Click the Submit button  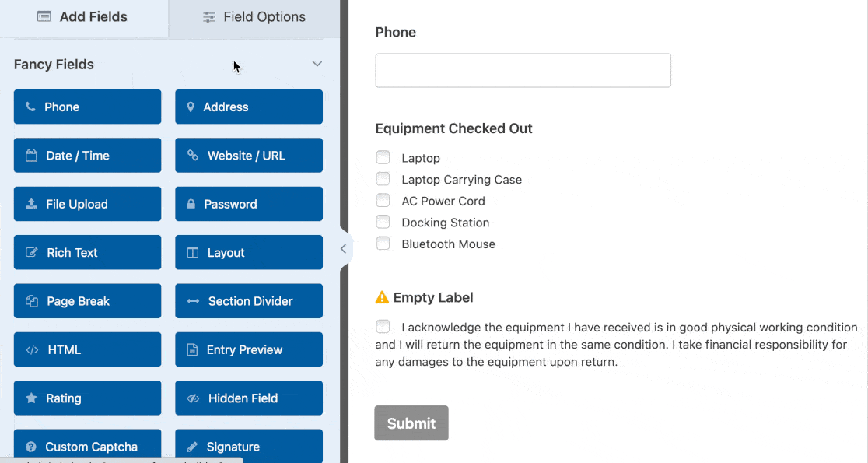411,423
